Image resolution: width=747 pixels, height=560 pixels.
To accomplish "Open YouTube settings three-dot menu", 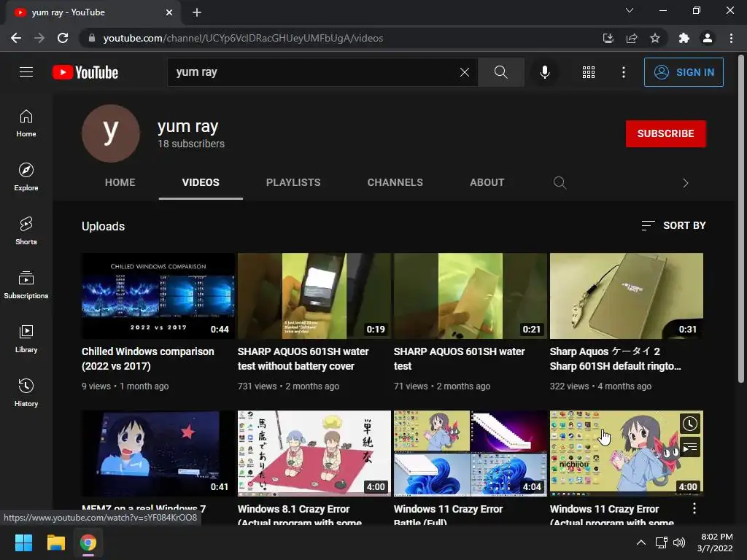I will point(623,72).
